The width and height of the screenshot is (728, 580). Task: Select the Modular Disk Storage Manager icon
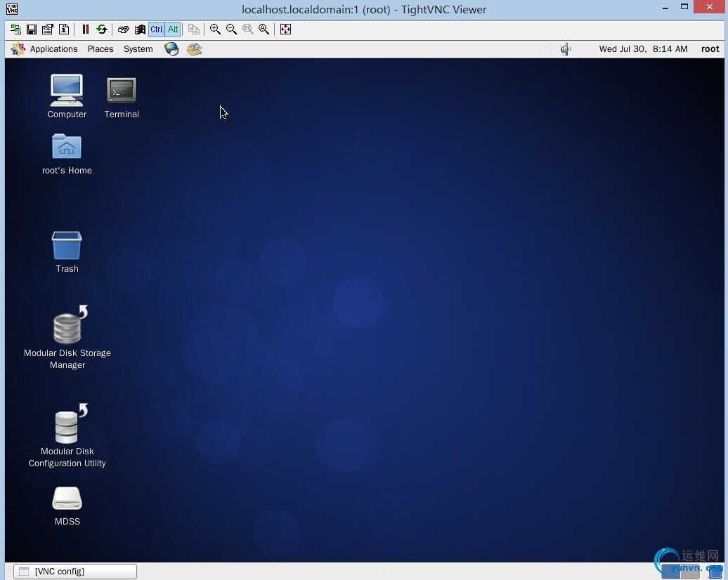pos(67,337)
